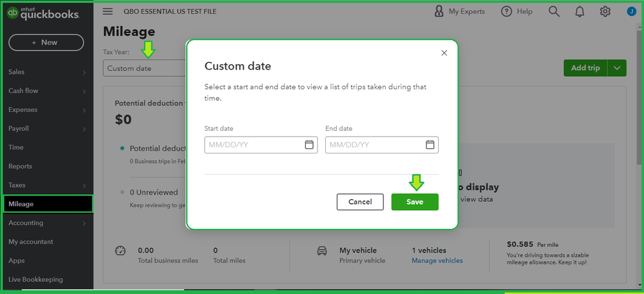This screenshot has height=294, width=644.
Task: Click the + New button
Action: click(x=46, y=43)
